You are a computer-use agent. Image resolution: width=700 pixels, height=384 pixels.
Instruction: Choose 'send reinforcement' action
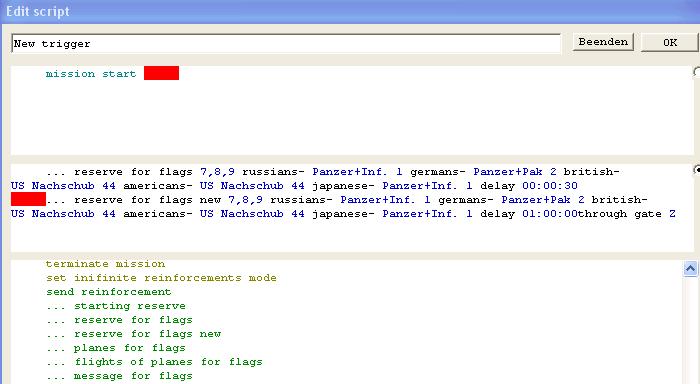[x=108, y=292]
